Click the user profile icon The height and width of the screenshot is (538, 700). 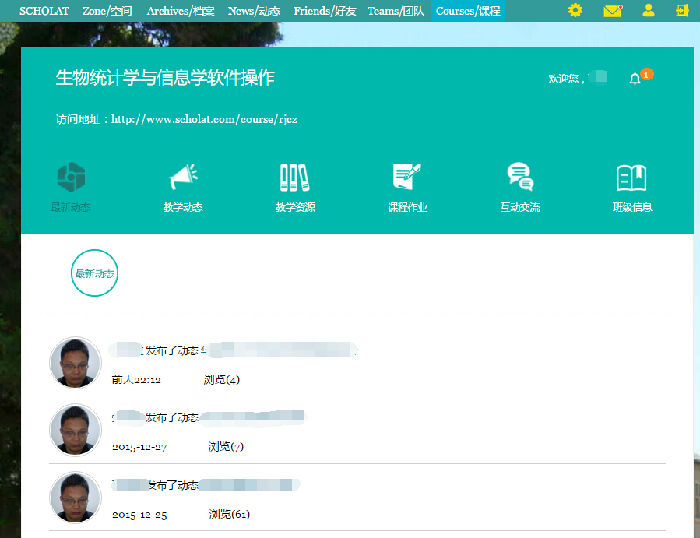coord(648,11)
